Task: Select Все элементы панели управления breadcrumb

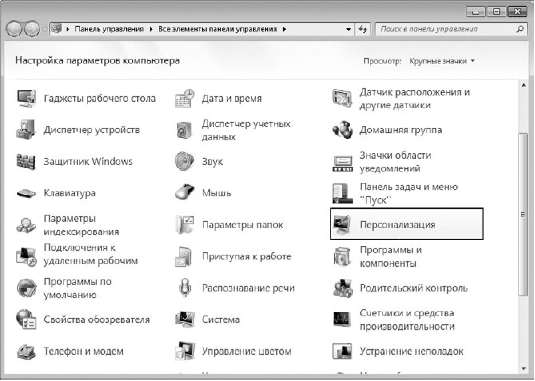Action: point(218,29)
